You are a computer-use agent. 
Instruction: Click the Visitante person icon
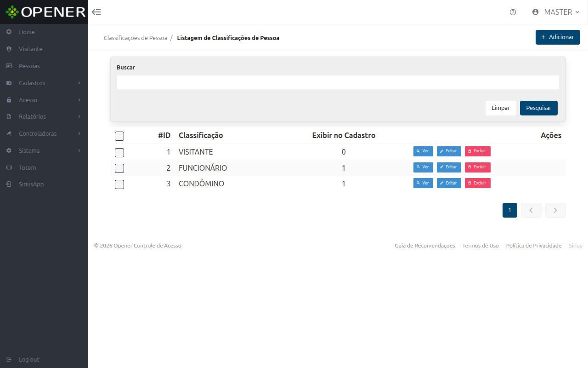click(9, 49)
